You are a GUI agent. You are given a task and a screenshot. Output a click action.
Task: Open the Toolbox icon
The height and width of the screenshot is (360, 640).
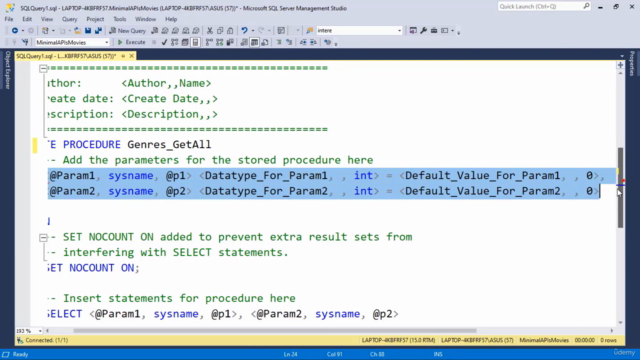[434, 31]
